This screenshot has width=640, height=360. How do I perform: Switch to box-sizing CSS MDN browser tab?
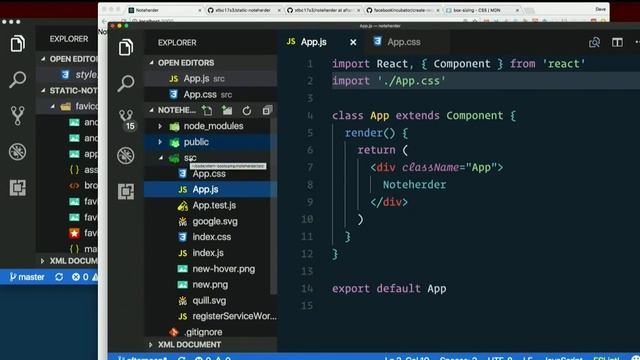pos(481,10)
